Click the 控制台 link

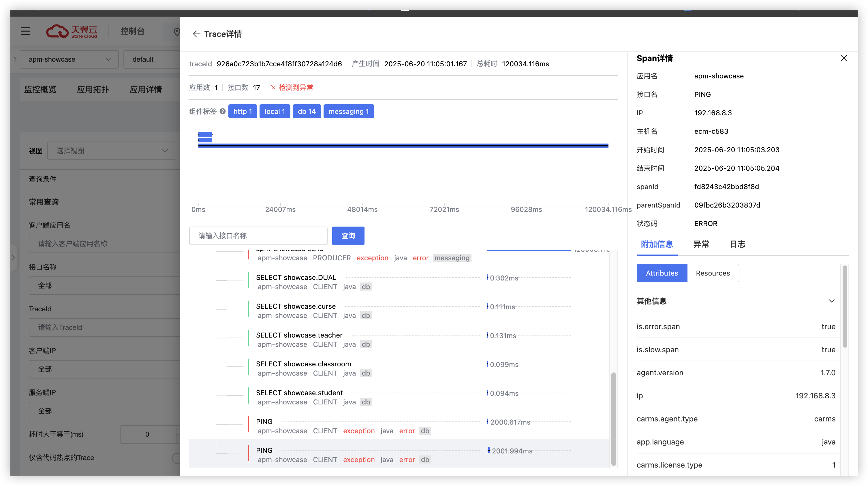[132, 31]
